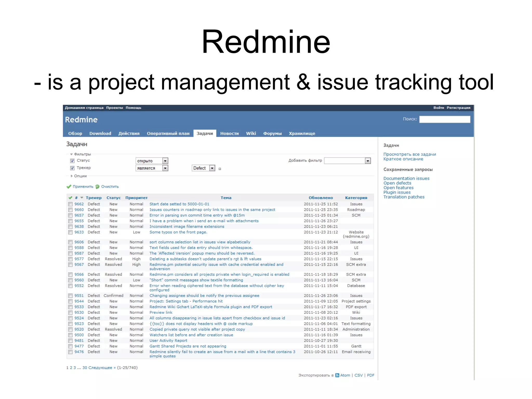Sort by the Тема column header
The image size is (532, 399).
pos(226,198)
